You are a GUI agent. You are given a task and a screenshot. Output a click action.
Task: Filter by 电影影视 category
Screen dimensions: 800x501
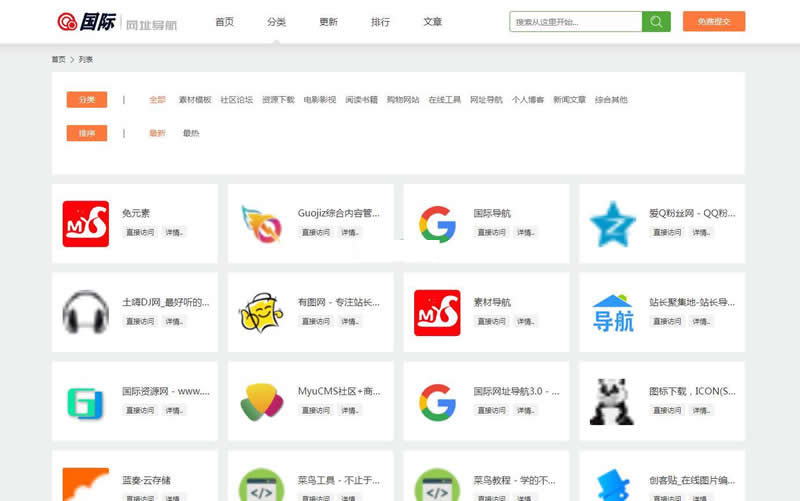[x=320, y=99]
